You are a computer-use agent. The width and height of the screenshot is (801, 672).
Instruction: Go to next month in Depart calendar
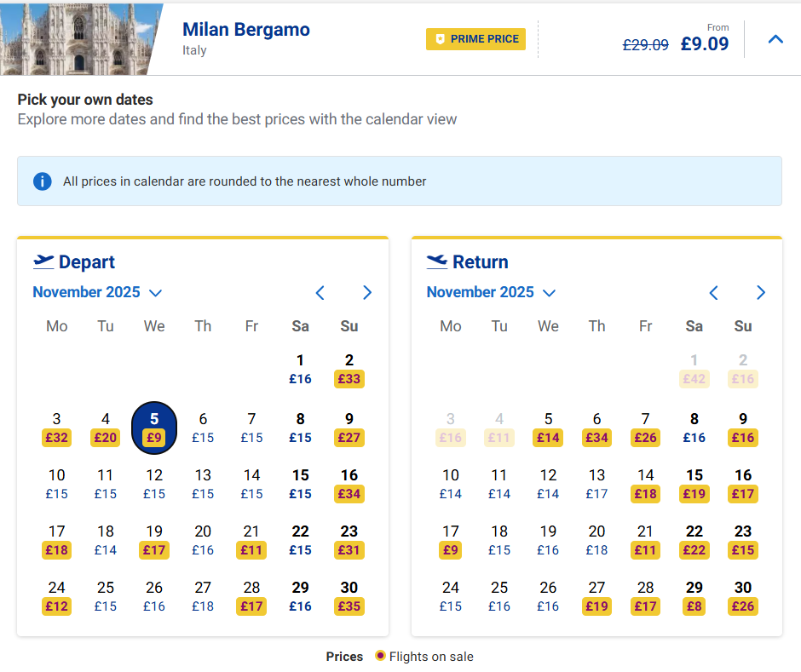coord(367,293)
